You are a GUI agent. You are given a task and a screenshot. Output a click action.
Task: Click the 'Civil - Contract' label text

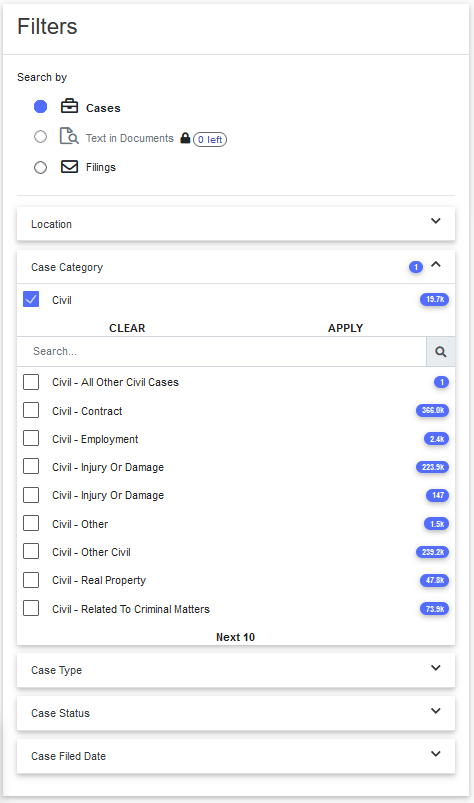(87, 411)
